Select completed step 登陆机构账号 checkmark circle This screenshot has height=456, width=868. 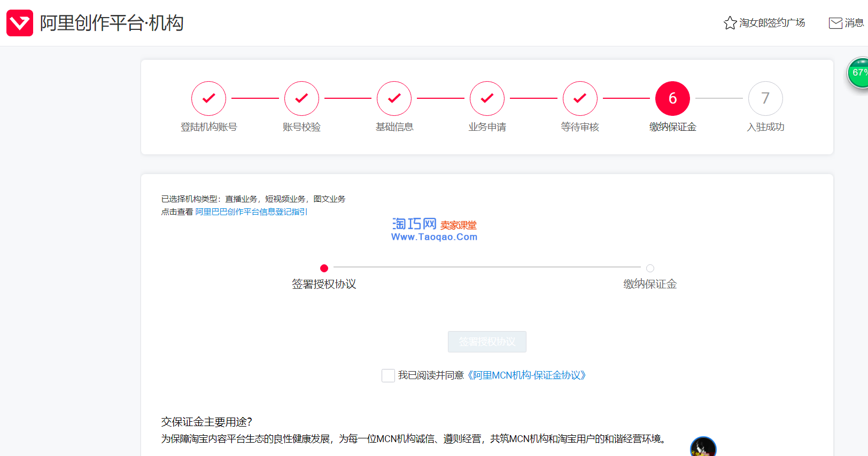click(x=209, y=98)
